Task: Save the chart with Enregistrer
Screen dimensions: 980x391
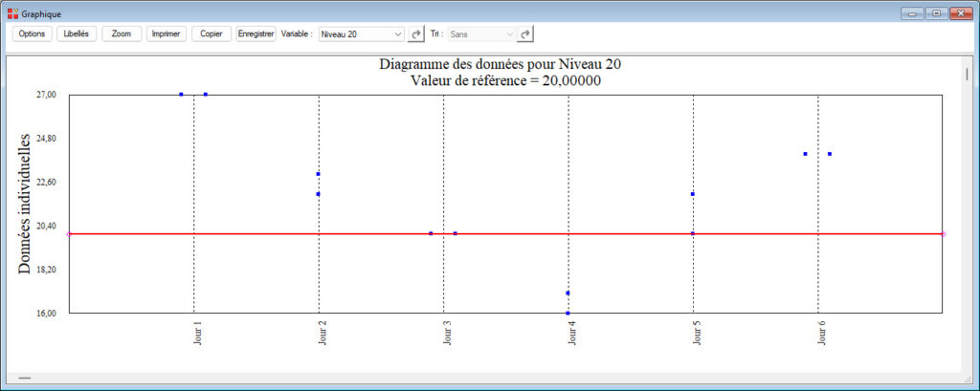Action: 256,33
